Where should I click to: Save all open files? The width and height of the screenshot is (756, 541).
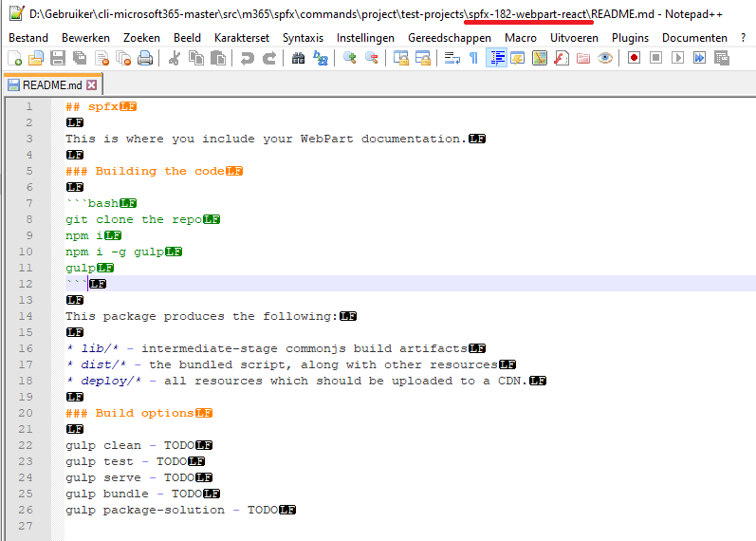click(x=80, y=59)
